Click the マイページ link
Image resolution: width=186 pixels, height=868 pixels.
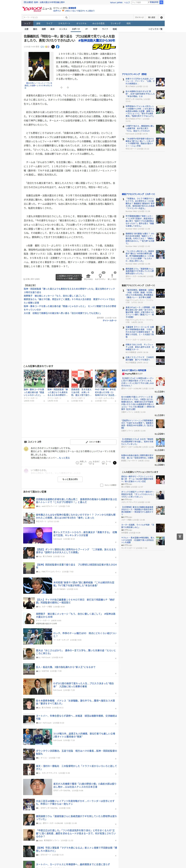point(139,18)
